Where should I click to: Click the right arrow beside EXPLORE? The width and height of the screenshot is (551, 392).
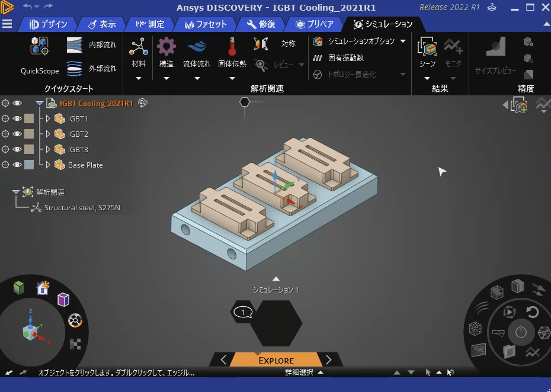coord(329,359)
